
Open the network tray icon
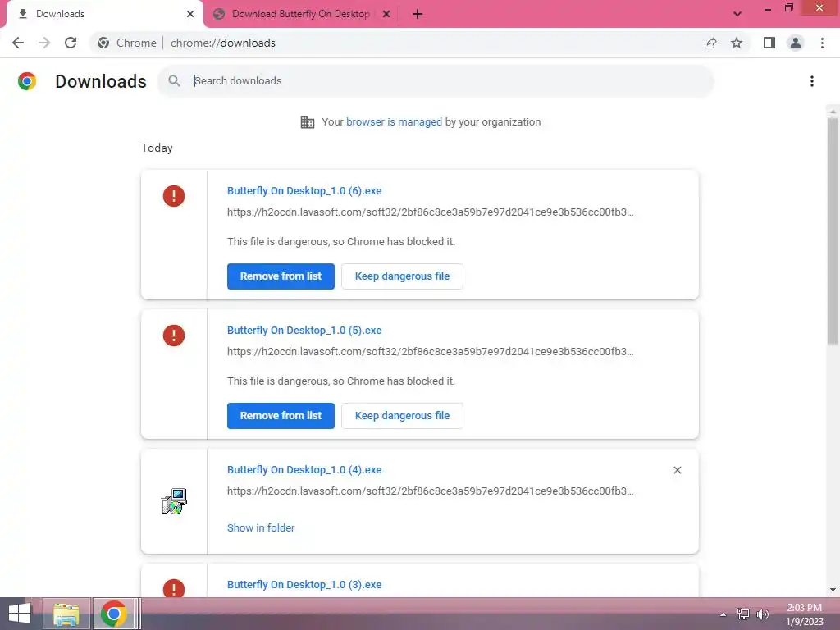(x=743, y=614)
